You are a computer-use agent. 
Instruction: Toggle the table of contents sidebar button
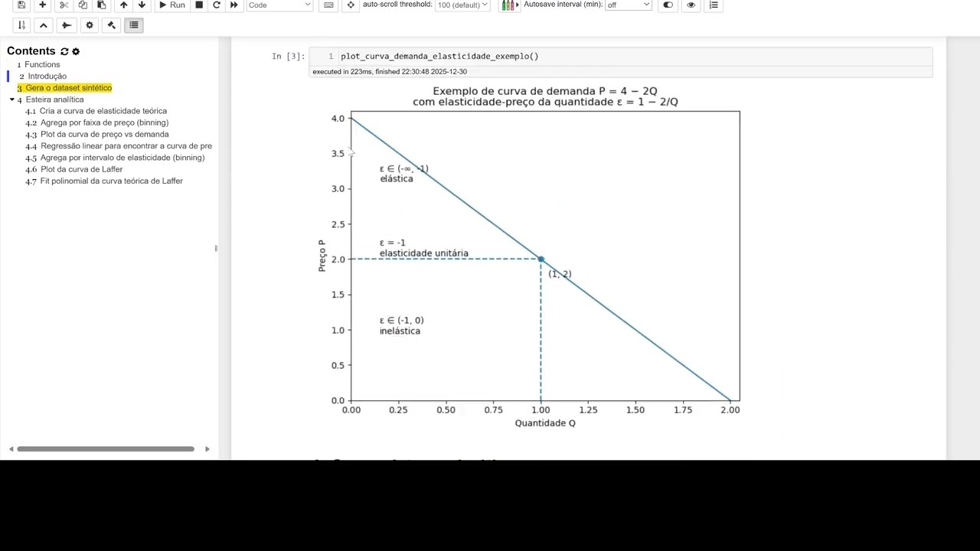coord(134,25)
